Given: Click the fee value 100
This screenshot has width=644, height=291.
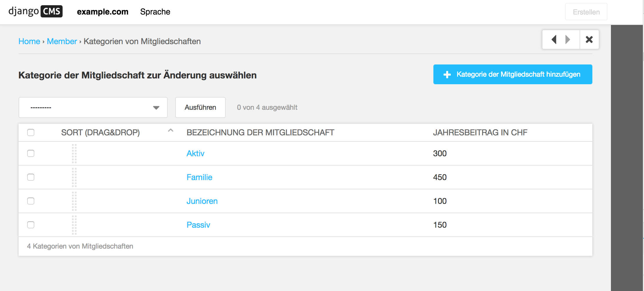Looking at the screenshot, I should tap(440, 201).
